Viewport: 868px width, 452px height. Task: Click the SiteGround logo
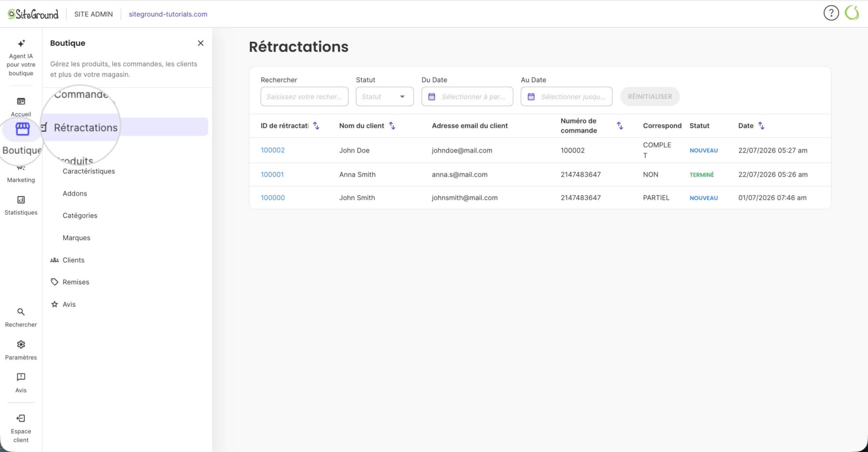(x=33, y=14)
